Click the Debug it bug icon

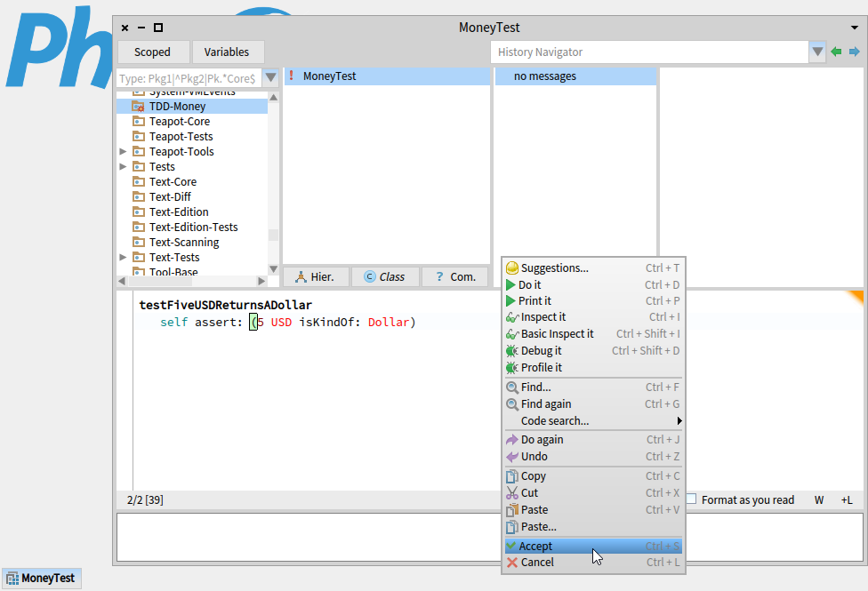click(x=512, y=351)
